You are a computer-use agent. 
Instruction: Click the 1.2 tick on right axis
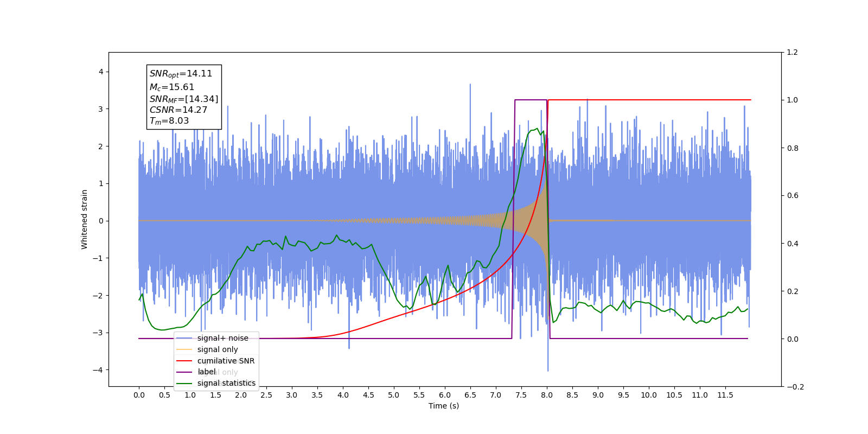click(x=792, y=53)
